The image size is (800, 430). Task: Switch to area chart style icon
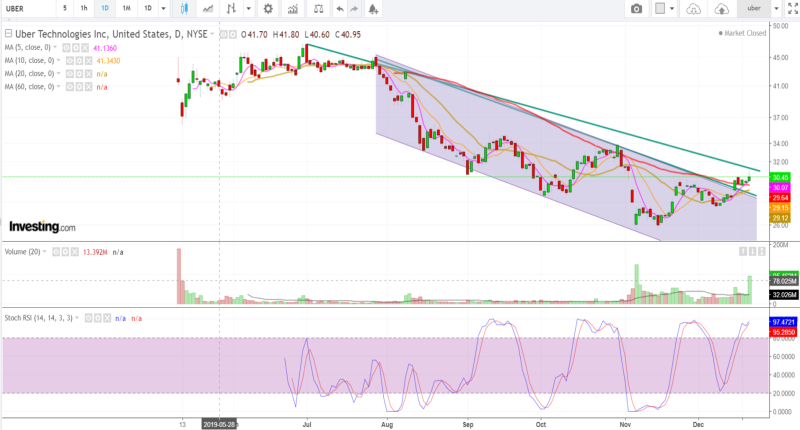click(x=208, y=8)
